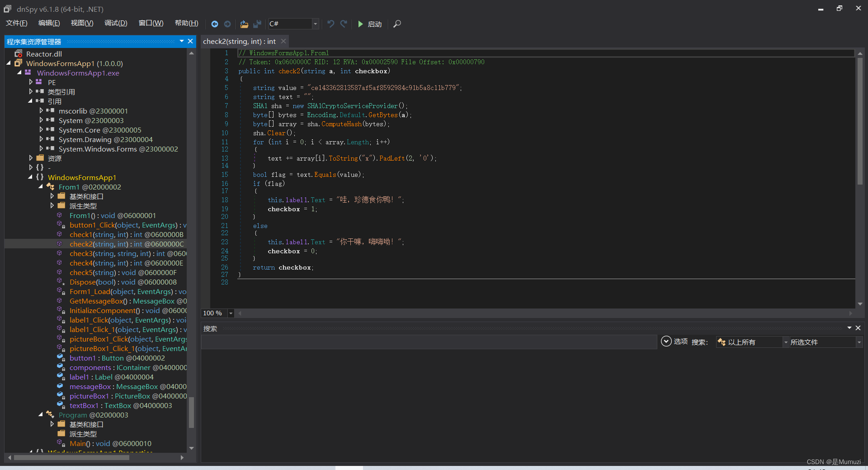The width and height of the screenshot is (868, 470).
Task: Click the Program @02000003 class icon
Action: 50,415
